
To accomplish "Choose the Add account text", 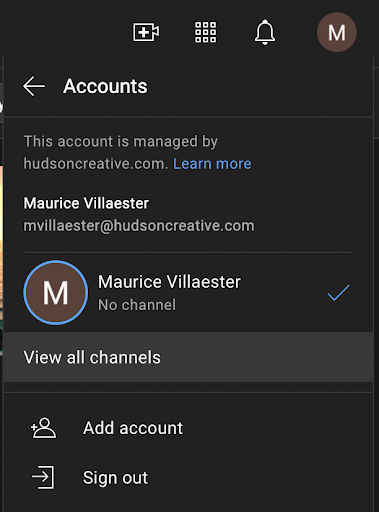I will (x=133, y=428).
